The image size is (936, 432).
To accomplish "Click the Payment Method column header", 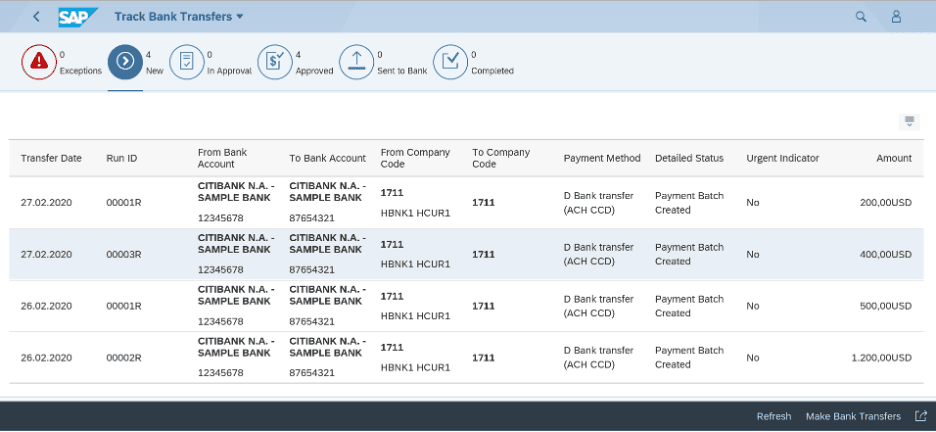I will (602, 158).
